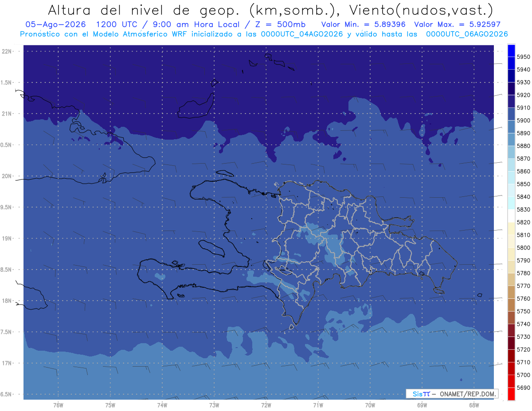This screenshot has width=532, height=411.
Task: Click the 75W longitude label
Action: click(x=110, y=405)
